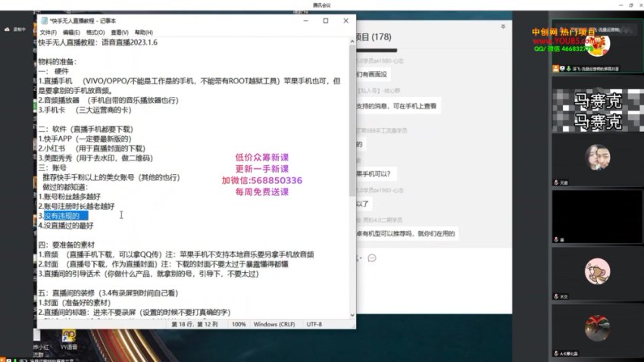The width and height of the screenshot is (644, 362).
Task: Click the Notepad scrollbar down arrow
Action: tap(352, 315)
